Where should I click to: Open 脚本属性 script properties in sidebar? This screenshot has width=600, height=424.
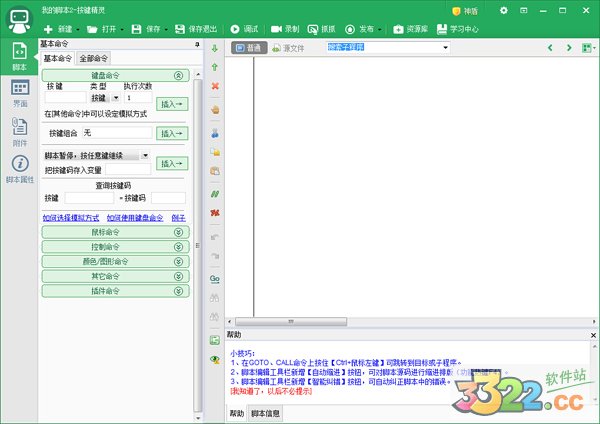coord(19,168)
